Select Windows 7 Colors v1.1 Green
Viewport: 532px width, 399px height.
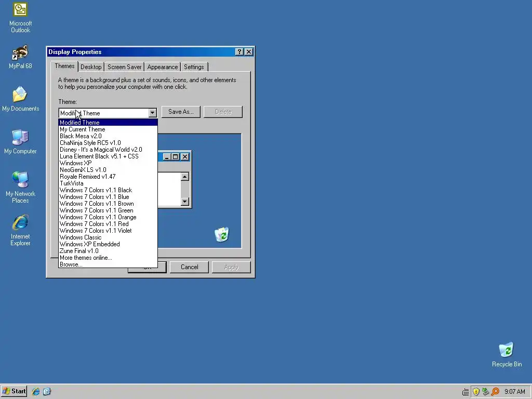coord(108,210)
